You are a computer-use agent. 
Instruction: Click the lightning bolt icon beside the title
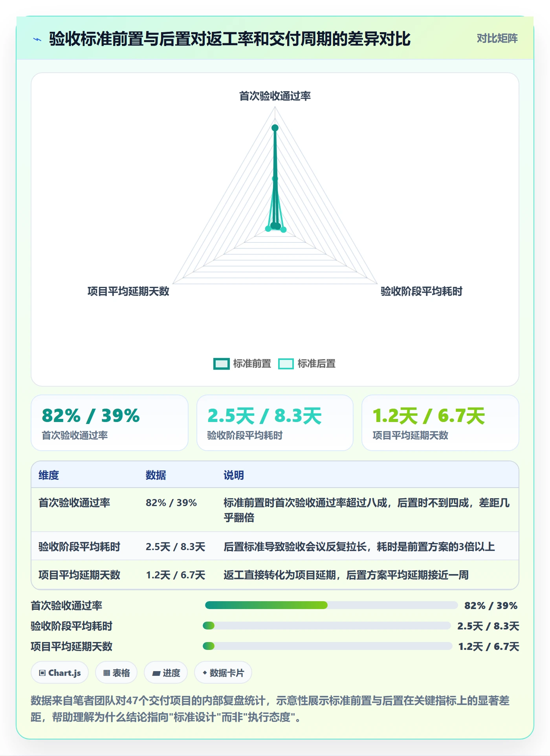(x=37, y=39)
